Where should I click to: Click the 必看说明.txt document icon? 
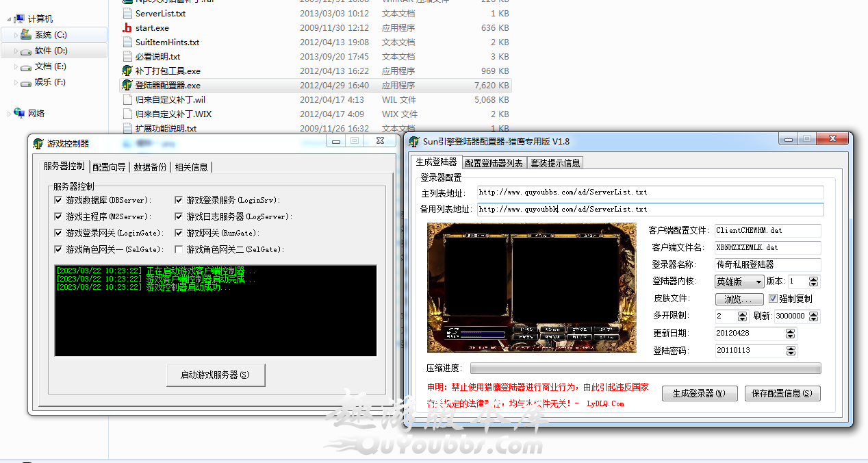[x=127, y=57]
